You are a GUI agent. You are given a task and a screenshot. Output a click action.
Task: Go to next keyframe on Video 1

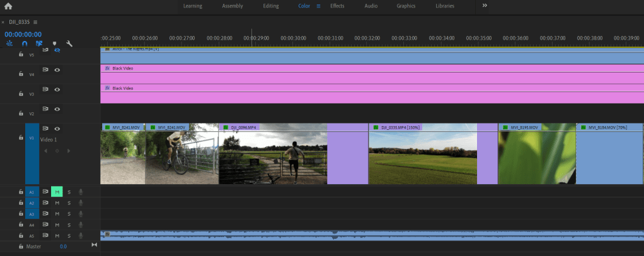coord(69,151)
